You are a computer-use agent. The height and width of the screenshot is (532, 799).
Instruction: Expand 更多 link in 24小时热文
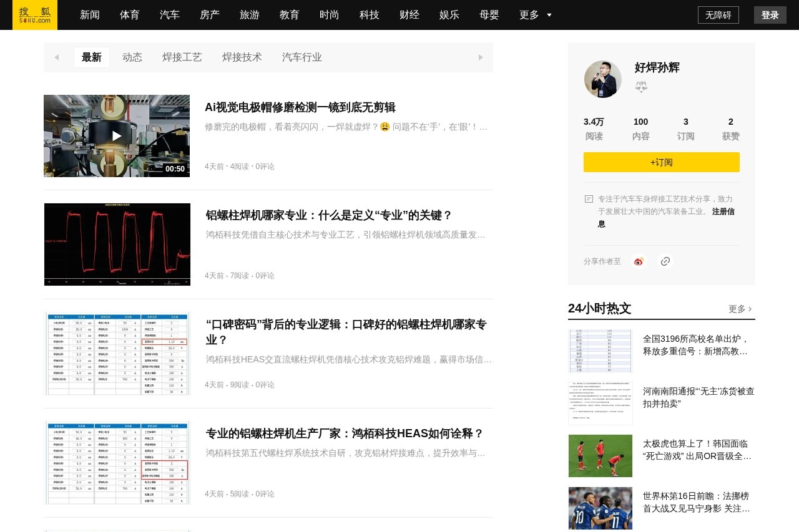click(x=740, y=309)
